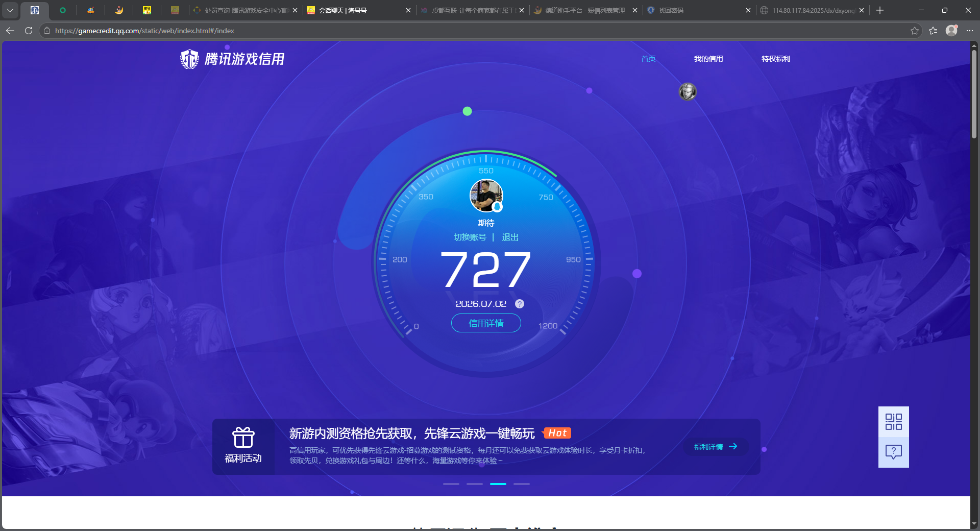Click the username 期待
The image size is (980, 531).
(x=486, y=223)
